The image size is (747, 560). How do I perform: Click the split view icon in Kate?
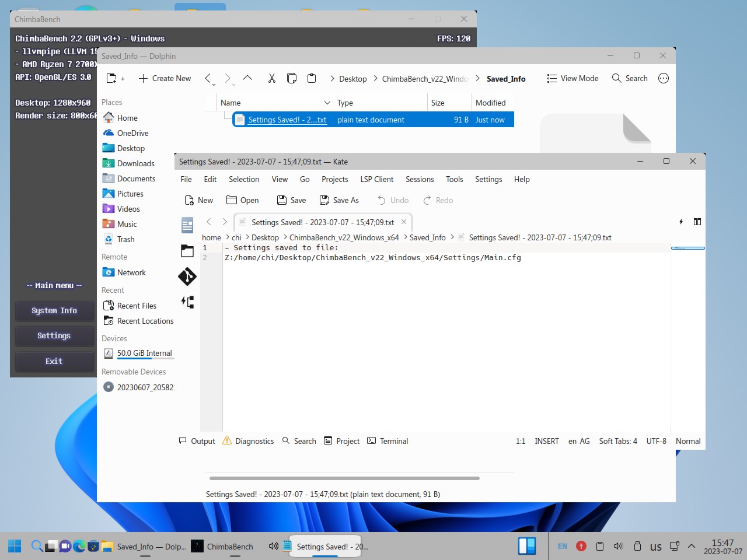click(x=697, y=222)
